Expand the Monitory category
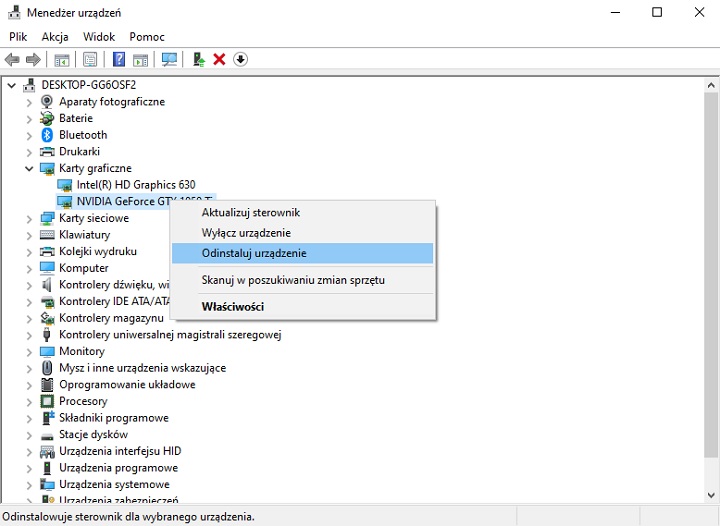The width and height of the screenshot is (720, 526). click(29, 351)
